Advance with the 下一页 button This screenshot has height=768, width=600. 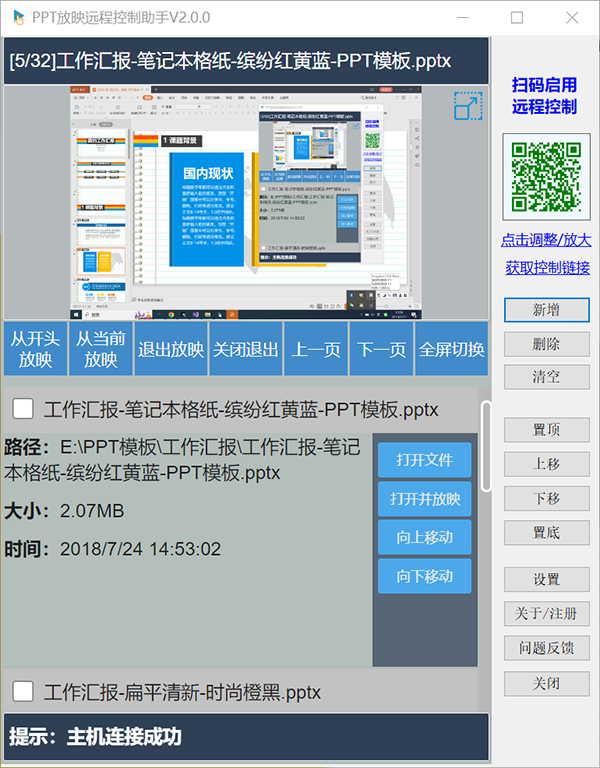(x=381, y=349)
